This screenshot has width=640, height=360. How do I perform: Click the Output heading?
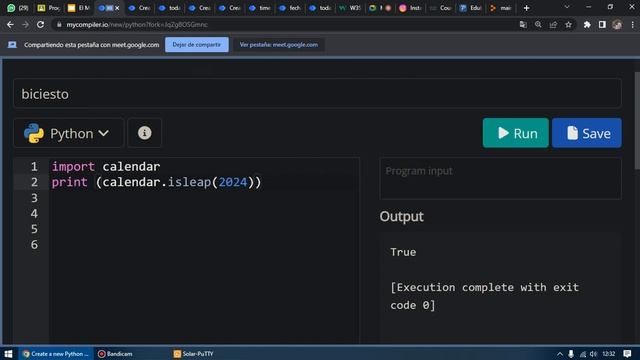(402, 216)
